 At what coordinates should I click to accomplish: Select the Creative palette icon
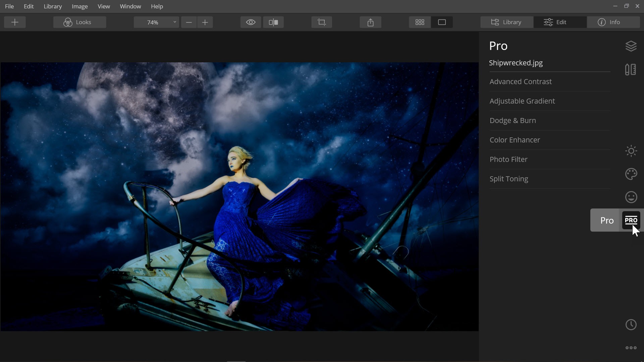point(631,174)
